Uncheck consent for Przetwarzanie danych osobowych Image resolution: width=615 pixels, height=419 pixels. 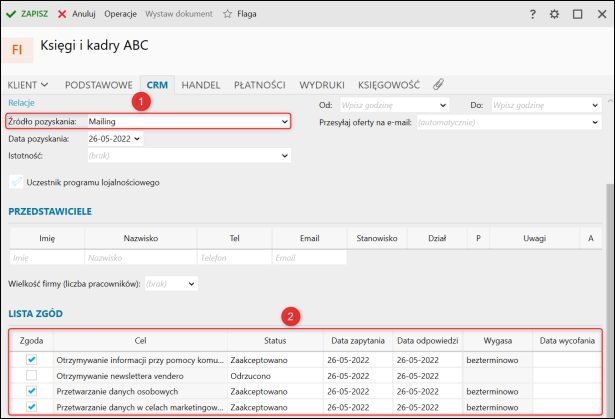tap(31, 391)
